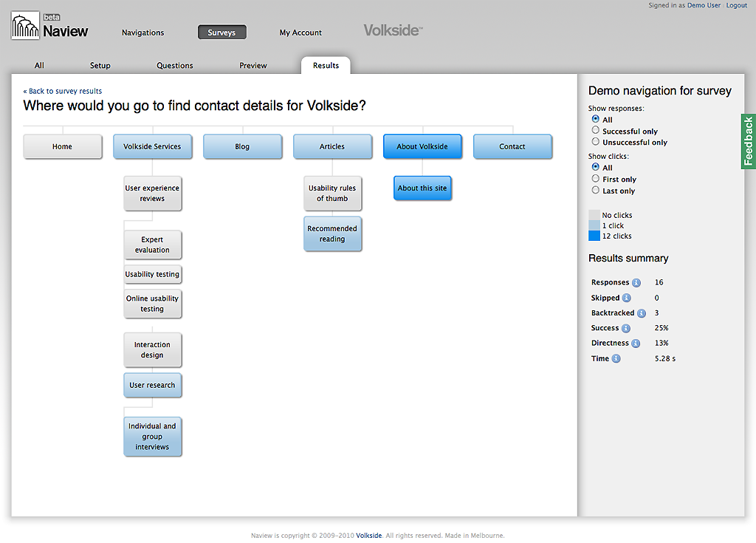
Task: Click the 'Results summary' heading
Action: point(628,259)
